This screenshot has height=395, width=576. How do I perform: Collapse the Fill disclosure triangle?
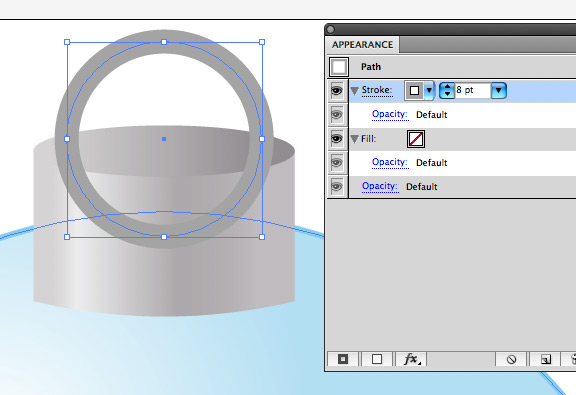pos(354,139)
